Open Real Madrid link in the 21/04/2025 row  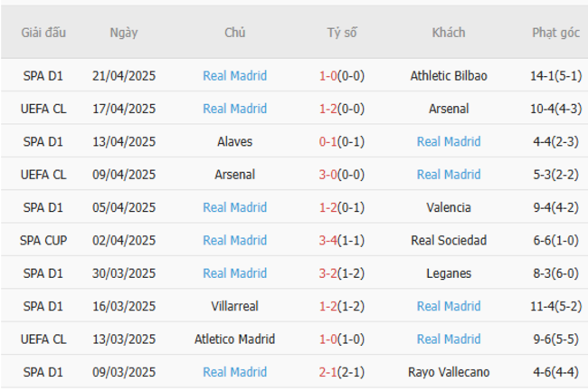click(235, 76)
